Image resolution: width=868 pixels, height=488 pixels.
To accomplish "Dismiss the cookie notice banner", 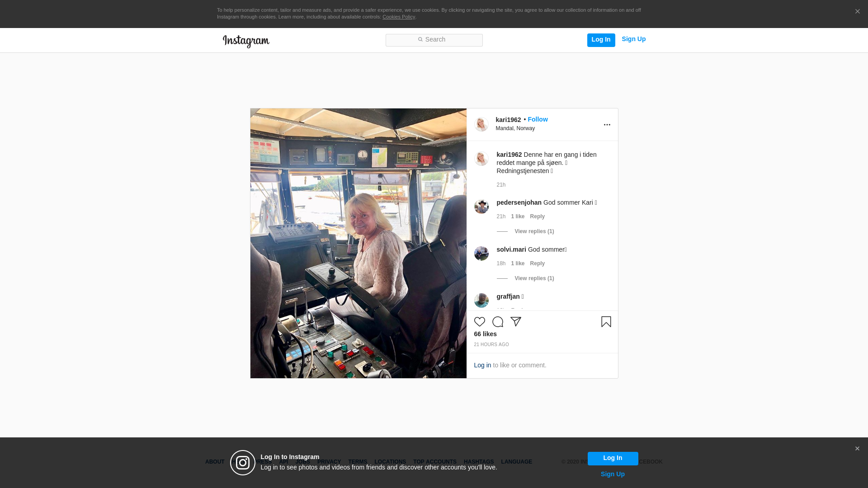I will 857,12.
